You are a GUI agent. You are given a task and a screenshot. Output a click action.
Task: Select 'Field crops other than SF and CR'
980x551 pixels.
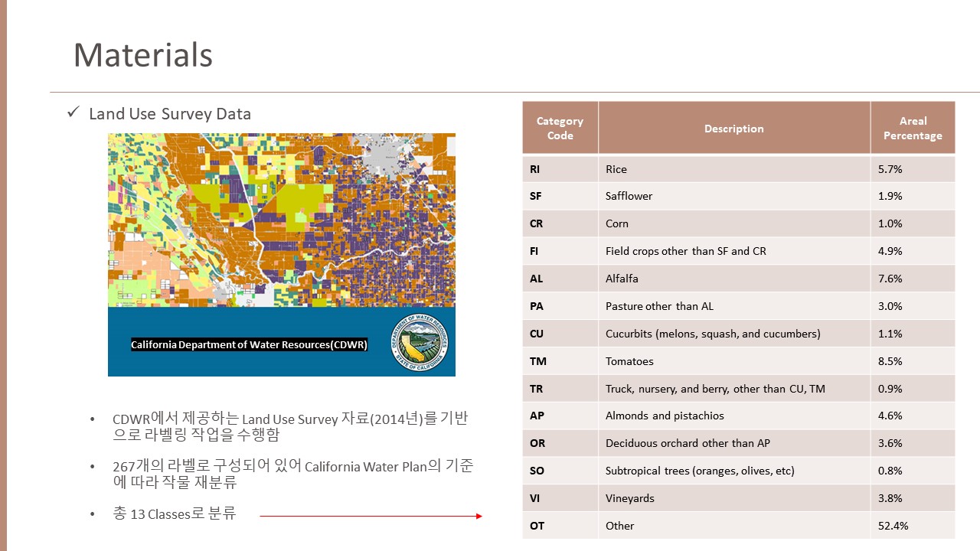click(734, 251)
